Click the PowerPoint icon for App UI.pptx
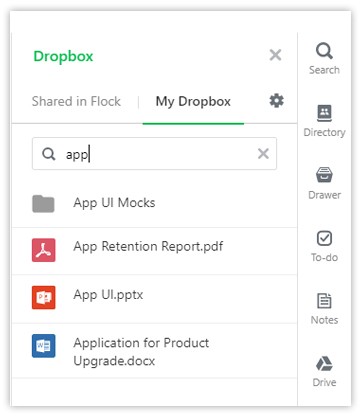Image resolution: width=360 pixels, height=417 pixels. (x=44, y=297)
